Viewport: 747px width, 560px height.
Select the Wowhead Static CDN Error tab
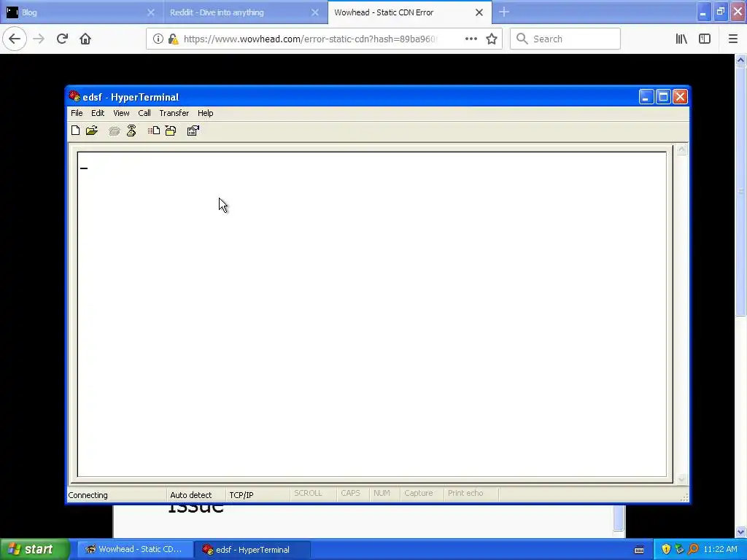[x=410, y=12]
